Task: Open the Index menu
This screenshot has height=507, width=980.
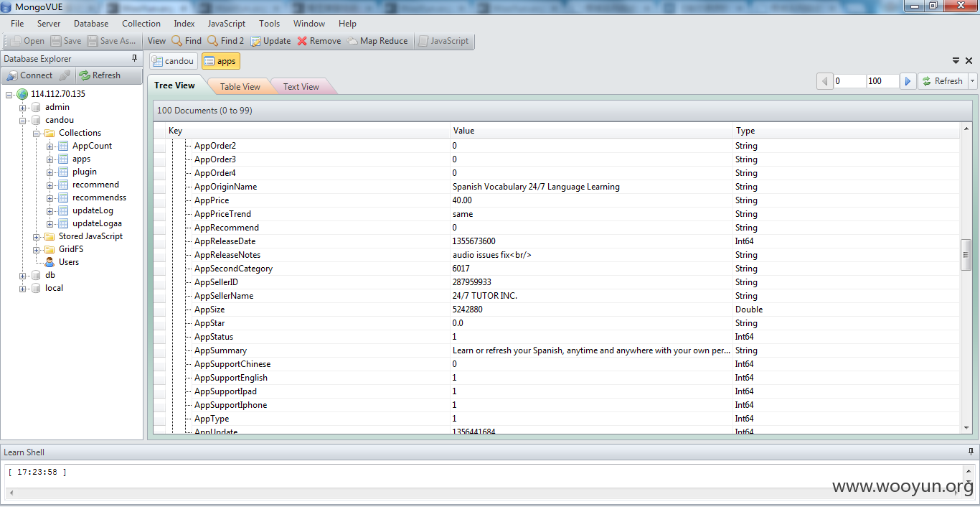Action: coord(184,24)
